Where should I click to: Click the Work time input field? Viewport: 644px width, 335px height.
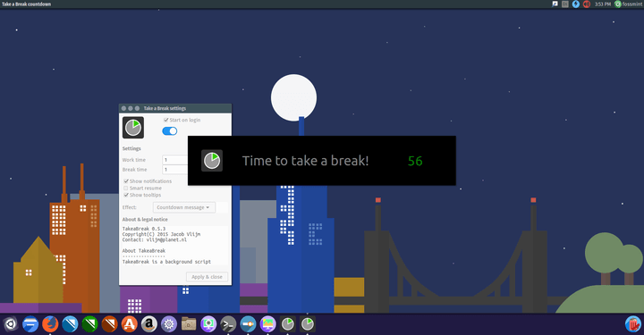coord(175,160)
